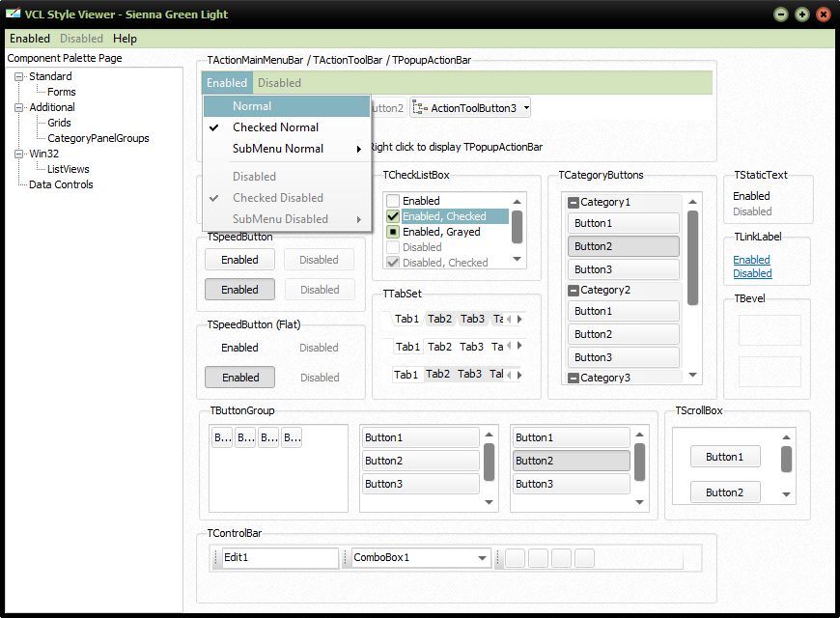Select the CategoryPanelGroups tree item
The width and height of the screenshot is (840, 618).
coord(98,138)
